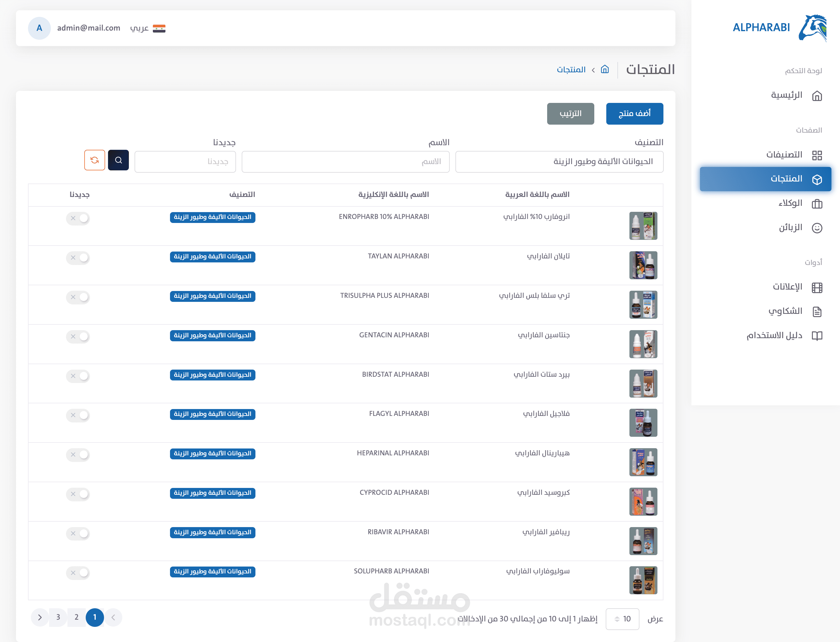Click the الترتيب button
The width and height of the screenshot is (840, 642).
[x=570, y=113]
